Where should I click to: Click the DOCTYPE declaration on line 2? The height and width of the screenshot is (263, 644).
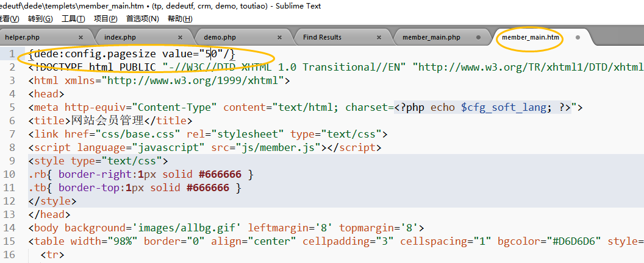[335, 68]
